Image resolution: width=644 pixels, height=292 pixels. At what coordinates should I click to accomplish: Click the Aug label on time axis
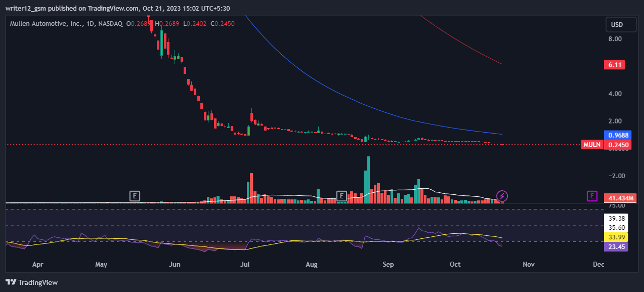(x=312, y=264)
